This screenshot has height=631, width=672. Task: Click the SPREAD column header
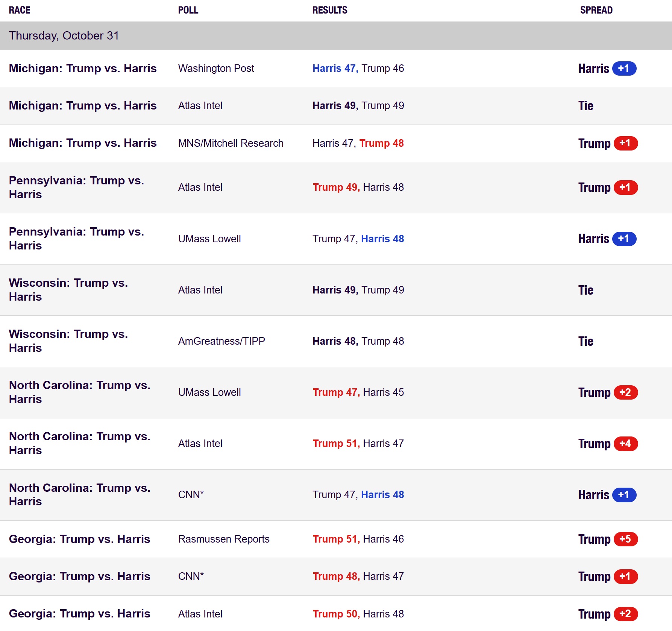tap(596, 10)
